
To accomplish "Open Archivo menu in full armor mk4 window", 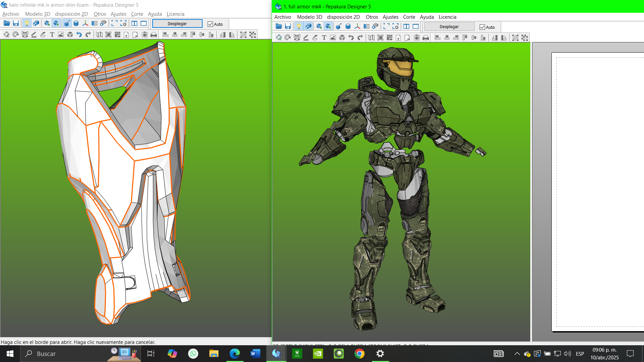I will coord(283,17).
